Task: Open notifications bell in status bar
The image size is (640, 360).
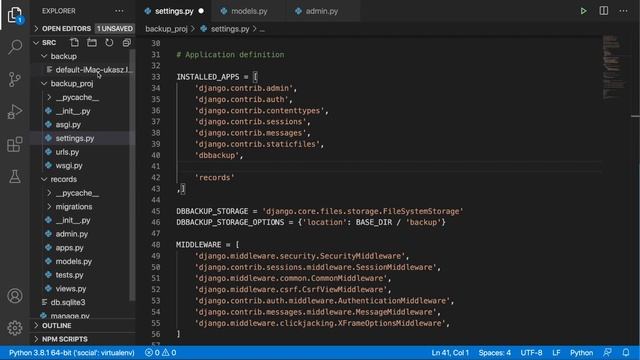Action: [x=626, y=353]
